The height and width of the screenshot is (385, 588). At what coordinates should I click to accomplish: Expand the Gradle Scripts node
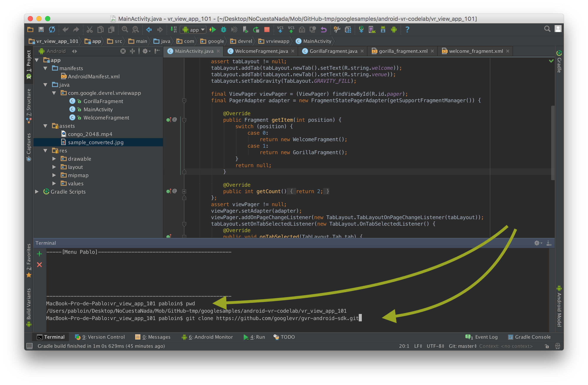tap(37, 192)
